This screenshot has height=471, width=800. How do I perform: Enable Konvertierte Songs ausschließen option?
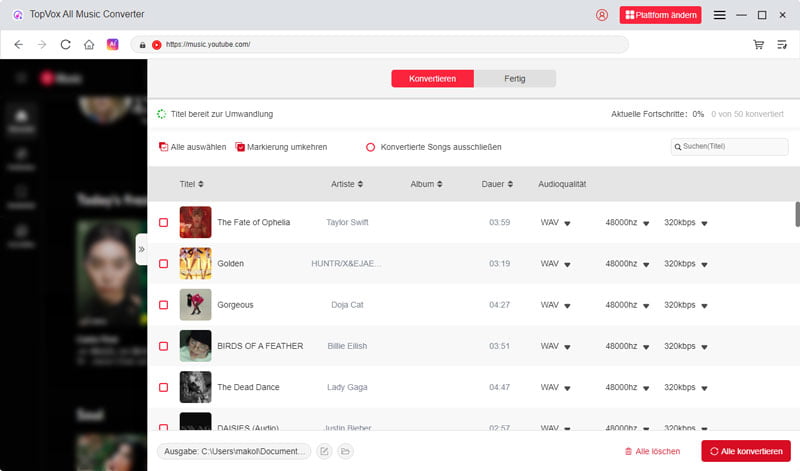pos(370,147)
